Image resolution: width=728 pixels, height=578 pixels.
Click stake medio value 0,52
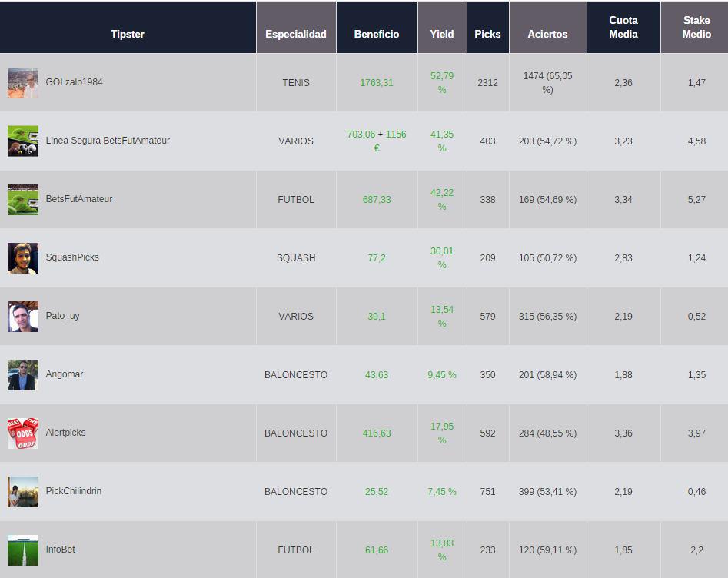tap(696, 317)
